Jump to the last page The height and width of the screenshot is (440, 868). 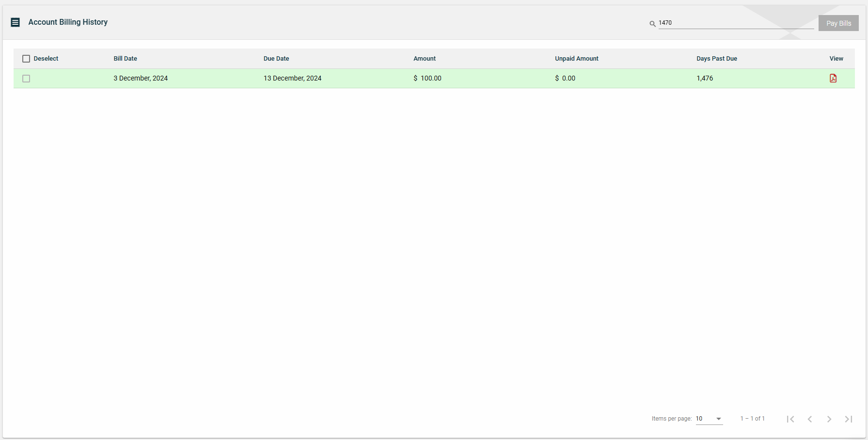coord(849,419)
